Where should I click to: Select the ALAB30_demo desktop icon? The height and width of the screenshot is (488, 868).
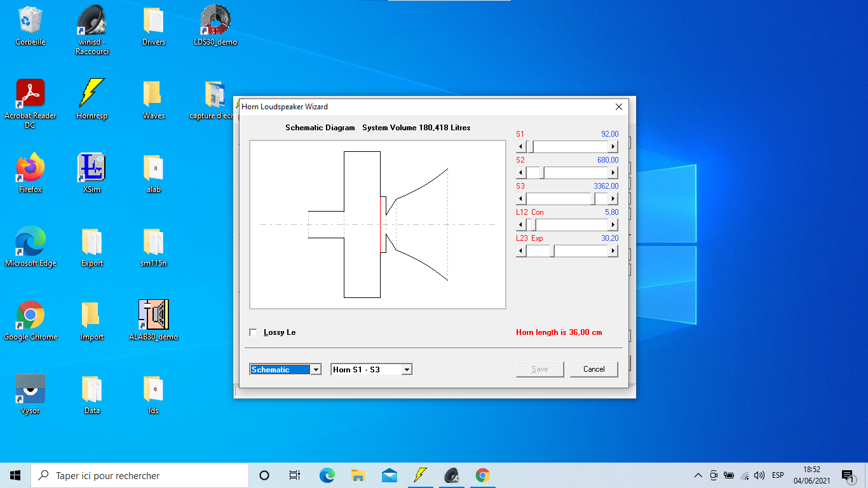click(154, 320)
